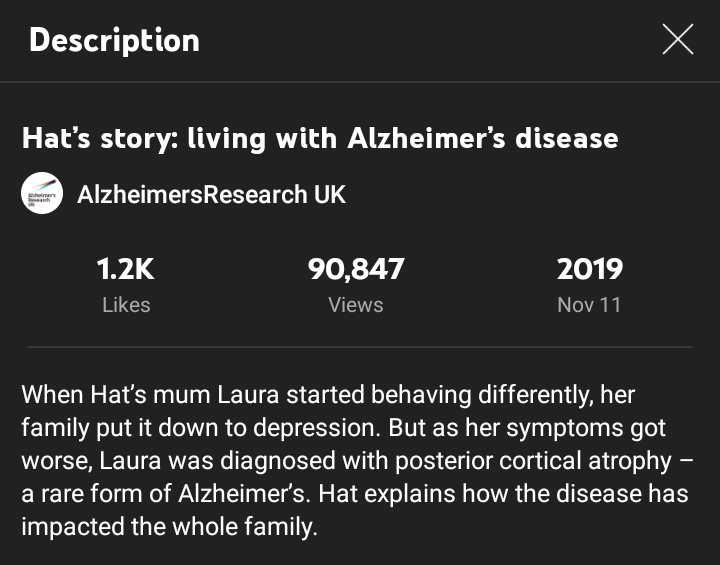Click the first line of the description text
The height and width of the screenshot is (565, 720).
(x=328, y=395)
